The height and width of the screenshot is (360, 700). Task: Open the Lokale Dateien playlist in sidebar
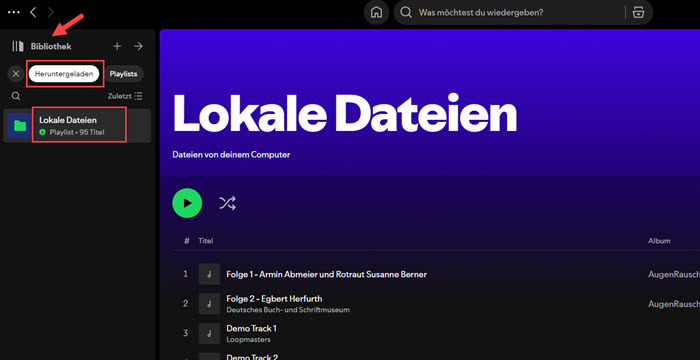[77, 126]
